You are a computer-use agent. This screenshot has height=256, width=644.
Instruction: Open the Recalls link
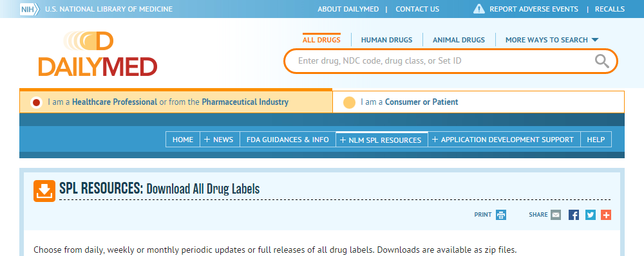[610, 9]
